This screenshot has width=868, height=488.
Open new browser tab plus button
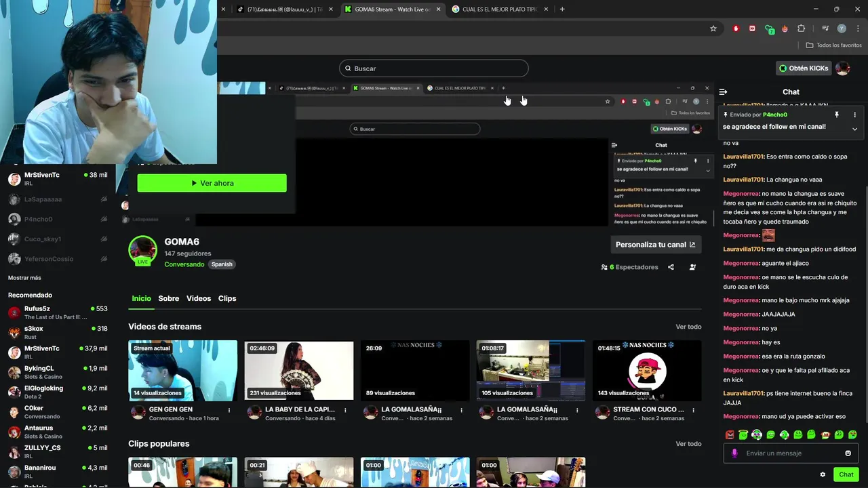tap(562, 9)
